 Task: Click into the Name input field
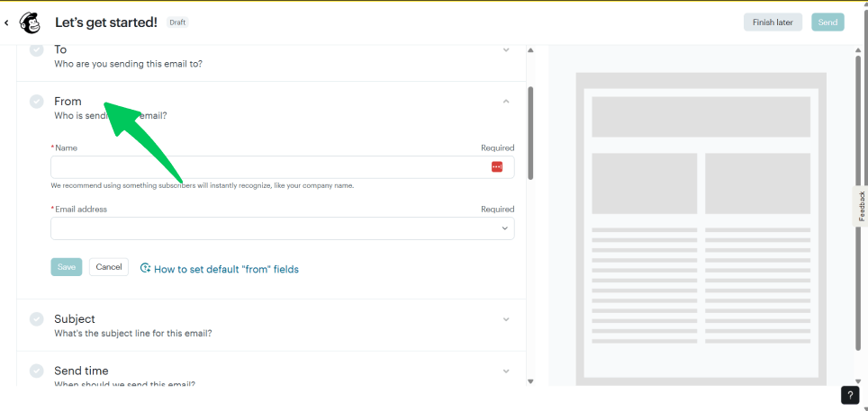(x=283, y=167)
